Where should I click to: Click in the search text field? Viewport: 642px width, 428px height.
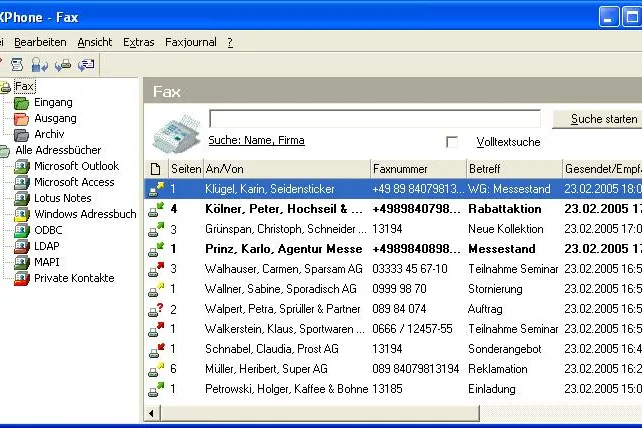coord(375,119)
